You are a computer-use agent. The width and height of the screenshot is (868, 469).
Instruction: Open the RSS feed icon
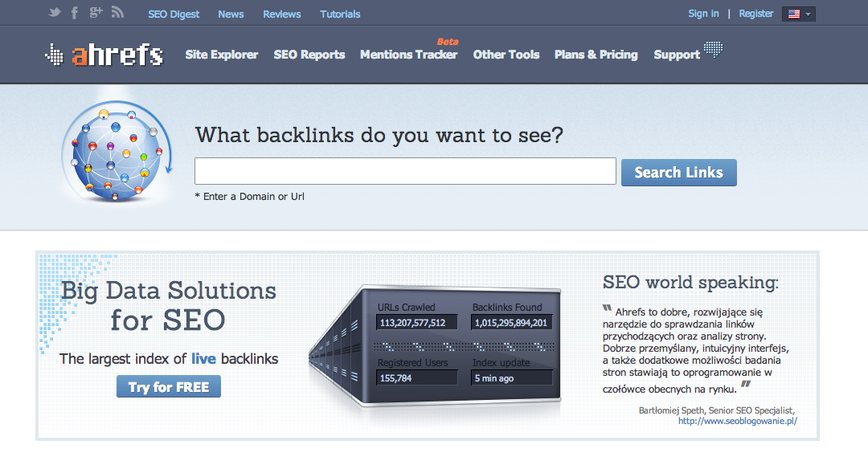click(x=117, y=12)
